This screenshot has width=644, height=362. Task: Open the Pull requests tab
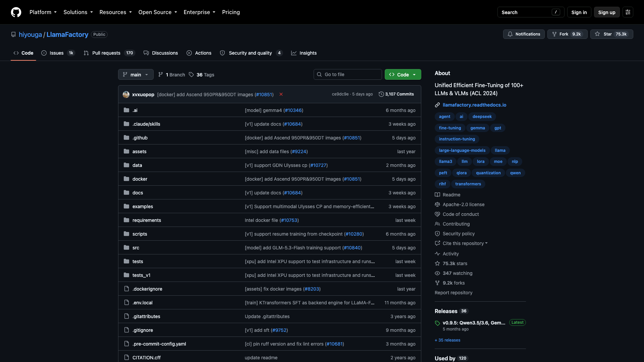click(109, 53)
